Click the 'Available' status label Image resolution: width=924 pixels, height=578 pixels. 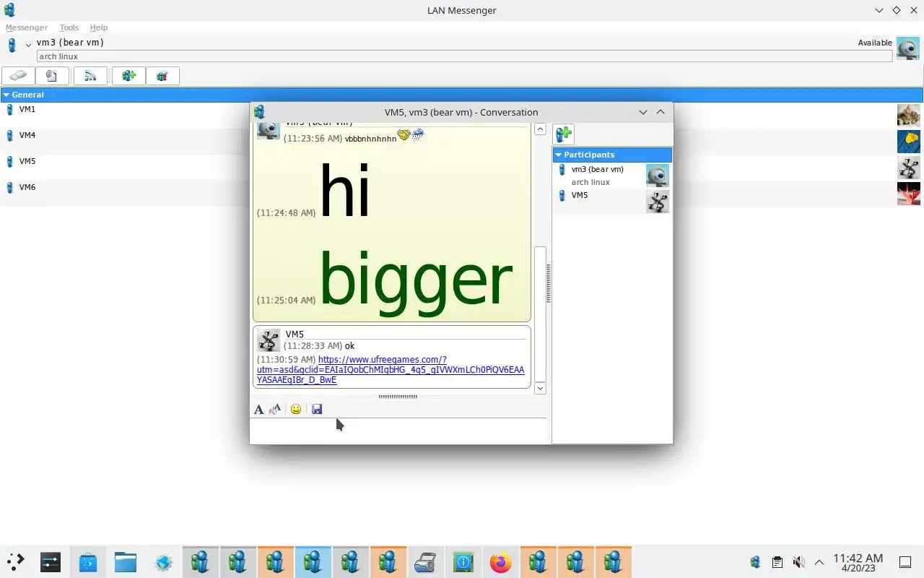pyautogui.click(x=875, y=43)
